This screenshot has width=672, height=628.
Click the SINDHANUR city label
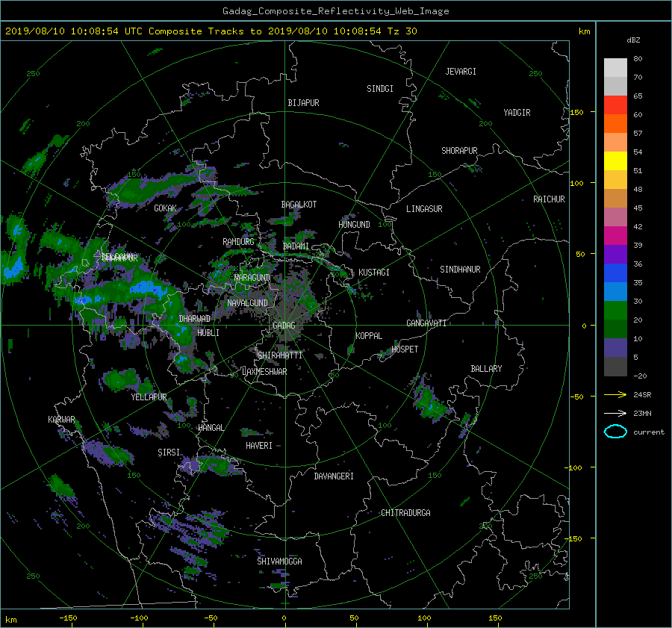(460, 270)
